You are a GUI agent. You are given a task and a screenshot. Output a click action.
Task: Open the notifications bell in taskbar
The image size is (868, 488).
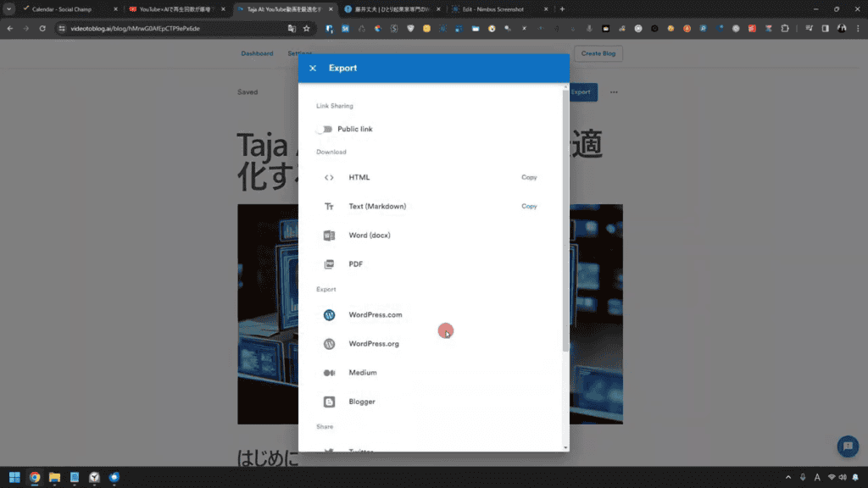[855, 477]
